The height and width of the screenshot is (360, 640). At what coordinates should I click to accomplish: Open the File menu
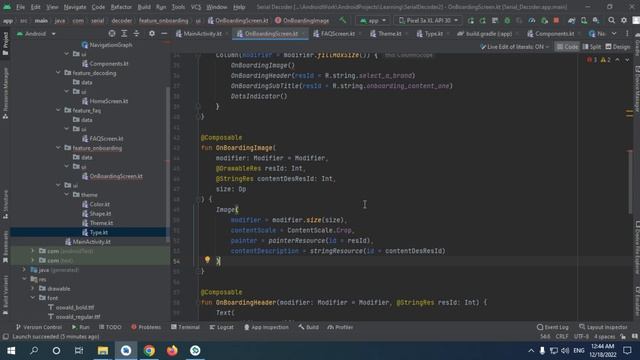(20, 7)
